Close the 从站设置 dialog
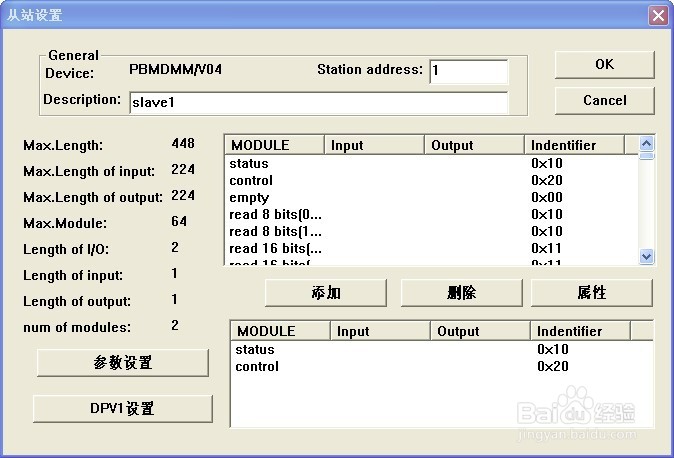 tap(658, 15)
